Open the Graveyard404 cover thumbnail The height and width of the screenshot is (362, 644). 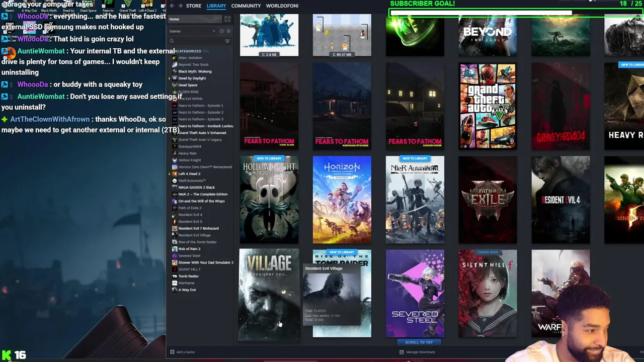(x=561, y=106)
